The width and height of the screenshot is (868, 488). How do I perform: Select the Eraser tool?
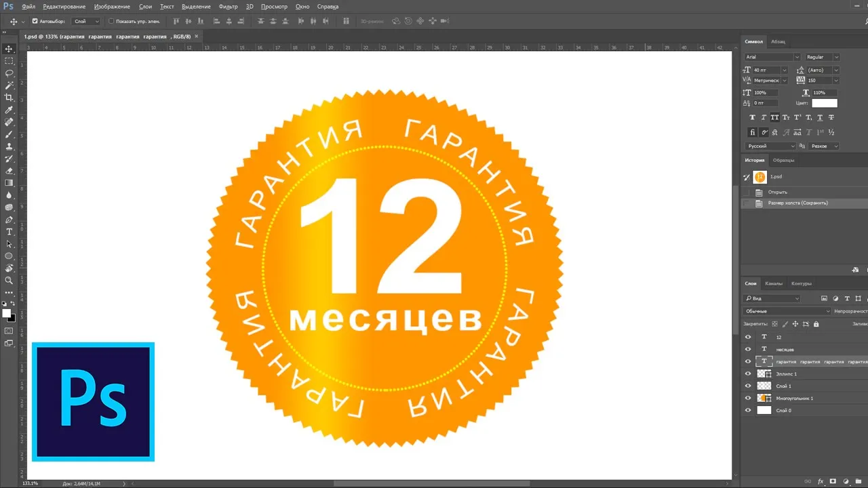pyautogui.click(x=9, y=171)
